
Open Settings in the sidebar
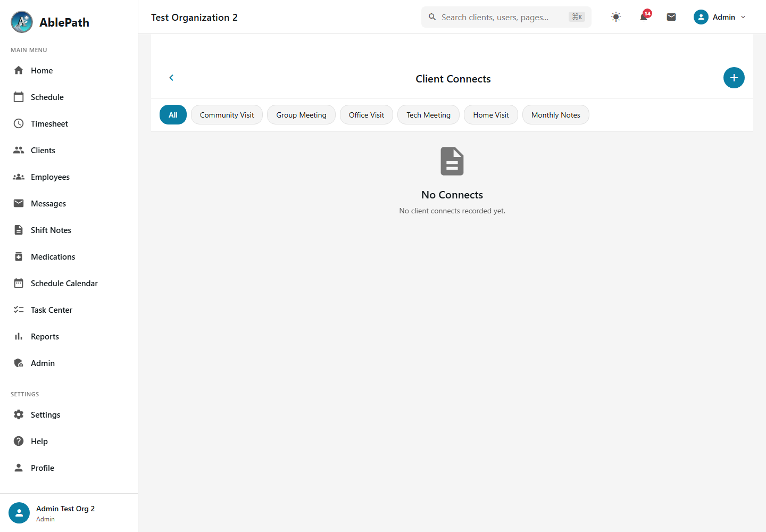click(69, 414)
